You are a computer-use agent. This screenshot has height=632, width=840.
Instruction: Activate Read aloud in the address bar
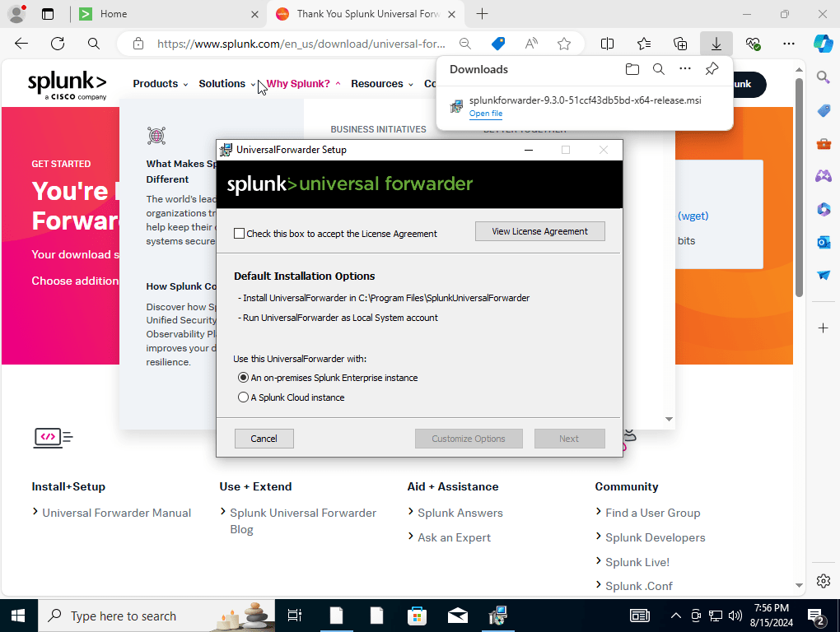point(531,44)
